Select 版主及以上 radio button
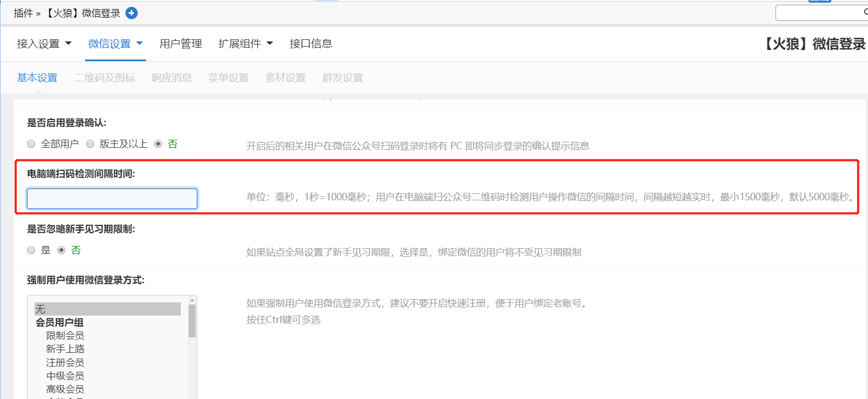The image size is (868, 399). click(90, 144)
